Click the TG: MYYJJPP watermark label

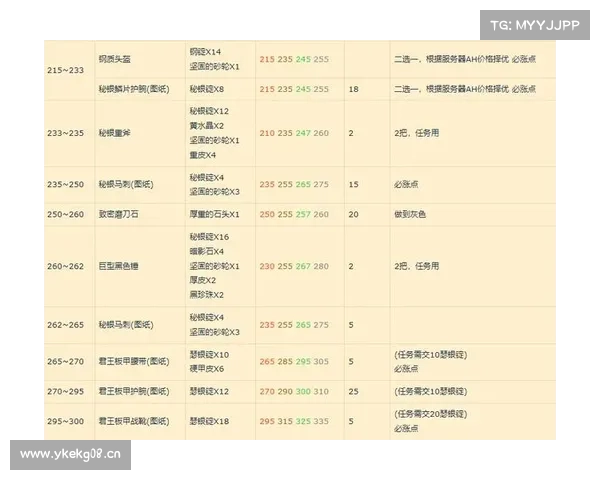pyautogui.click(x=535, y=23)
